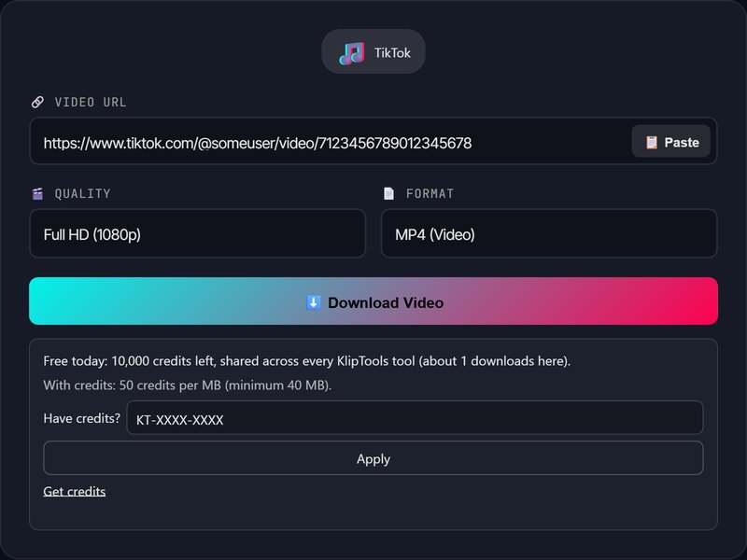Click the 'Have credits?' label

[x=82, y=418]
